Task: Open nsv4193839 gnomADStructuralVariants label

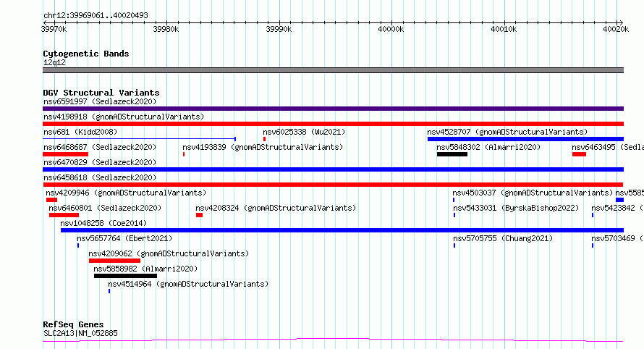Action: coord(263,147)
